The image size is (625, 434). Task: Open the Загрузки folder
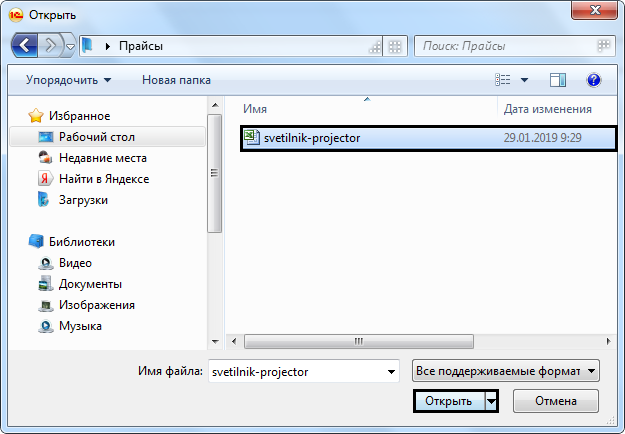[x=83, y=199]
